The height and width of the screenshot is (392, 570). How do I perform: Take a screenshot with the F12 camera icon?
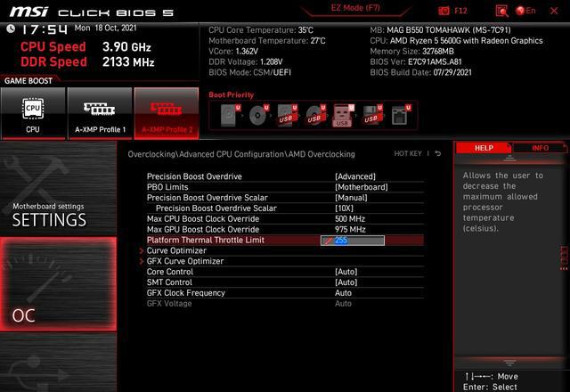click(444, 11)
